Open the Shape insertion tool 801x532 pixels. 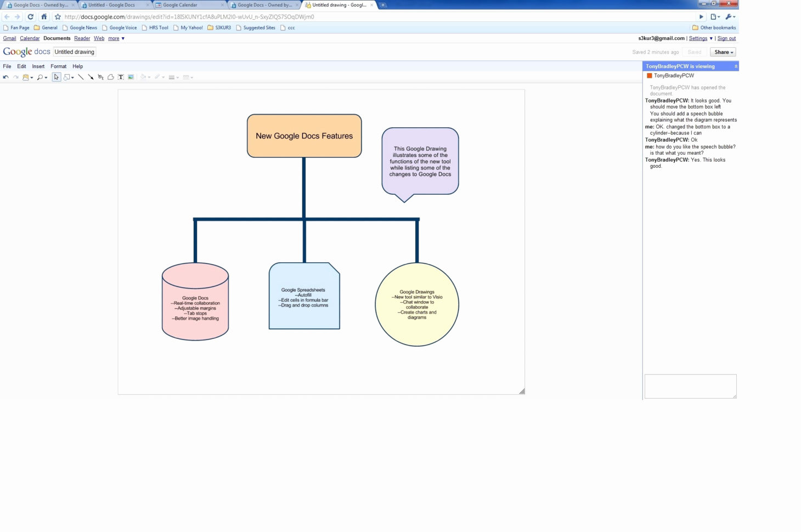click(66, 77)
